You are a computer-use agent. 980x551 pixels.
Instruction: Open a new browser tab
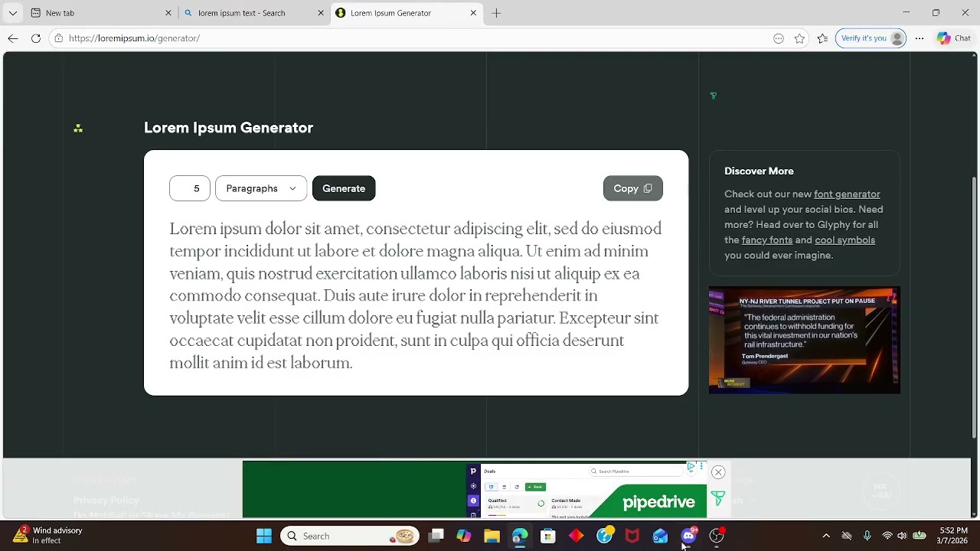coord(496,13)
